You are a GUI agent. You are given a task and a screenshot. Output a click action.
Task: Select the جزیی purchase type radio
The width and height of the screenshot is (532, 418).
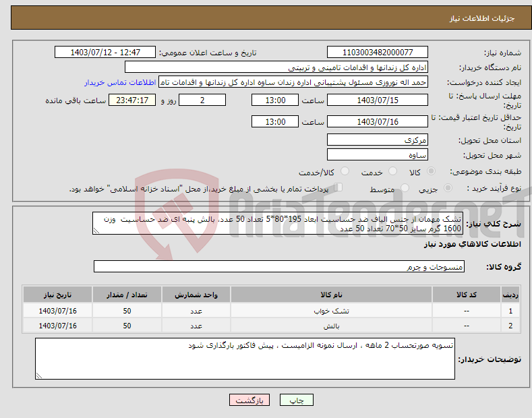[x=448, y=188]
